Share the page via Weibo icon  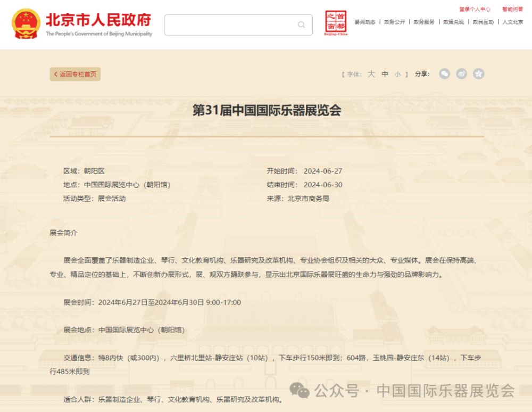(461, 74)
